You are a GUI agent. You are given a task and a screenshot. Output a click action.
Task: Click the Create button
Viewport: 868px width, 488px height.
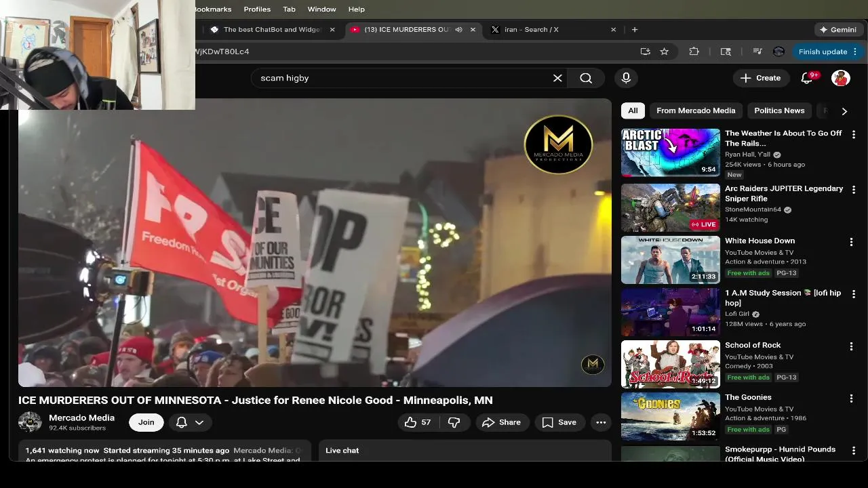pyautogui.click(x=761, y=78)
